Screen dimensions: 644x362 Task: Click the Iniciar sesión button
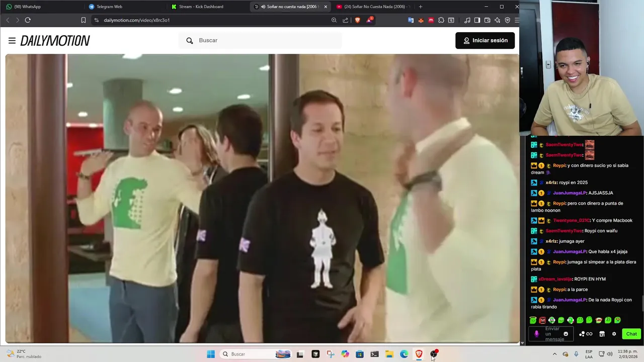click(485, 40)
